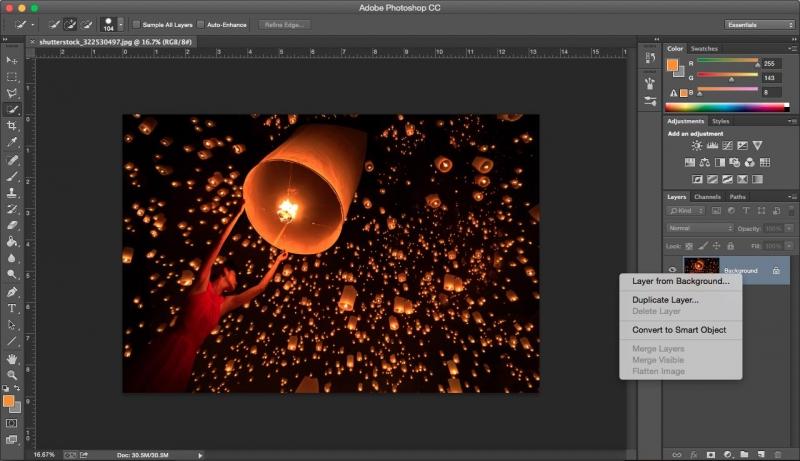Screen dimensions: 800x461
Task: Enable the Auto-Enhance checkbox
Action: [x=201, y=23]
